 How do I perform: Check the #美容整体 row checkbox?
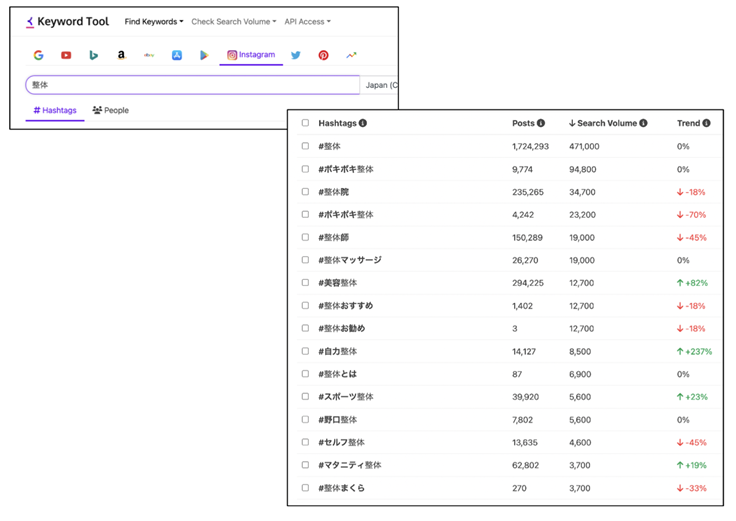click(306, 283)
